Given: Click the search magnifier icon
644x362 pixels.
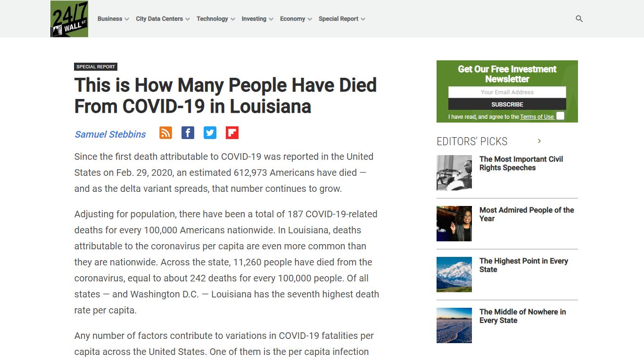Looking at the screenshot, I should point(579,19).
